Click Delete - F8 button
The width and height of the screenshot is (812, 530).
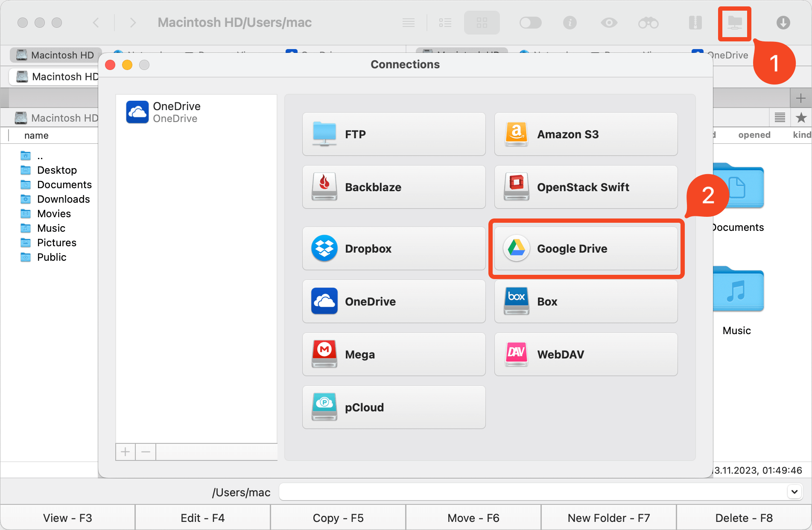(744, 518)
